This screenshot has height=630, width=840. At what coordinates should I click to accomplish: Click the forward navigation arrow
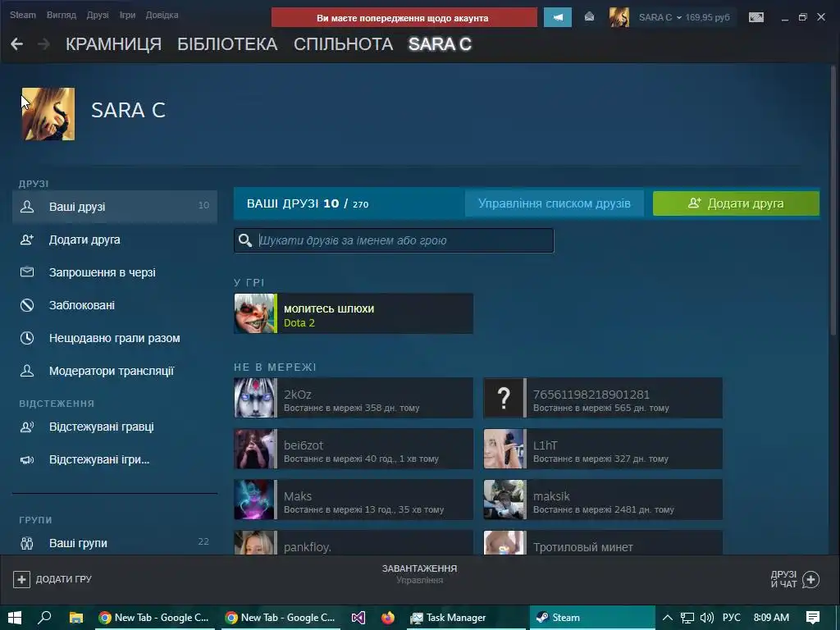tap(44, 44)
